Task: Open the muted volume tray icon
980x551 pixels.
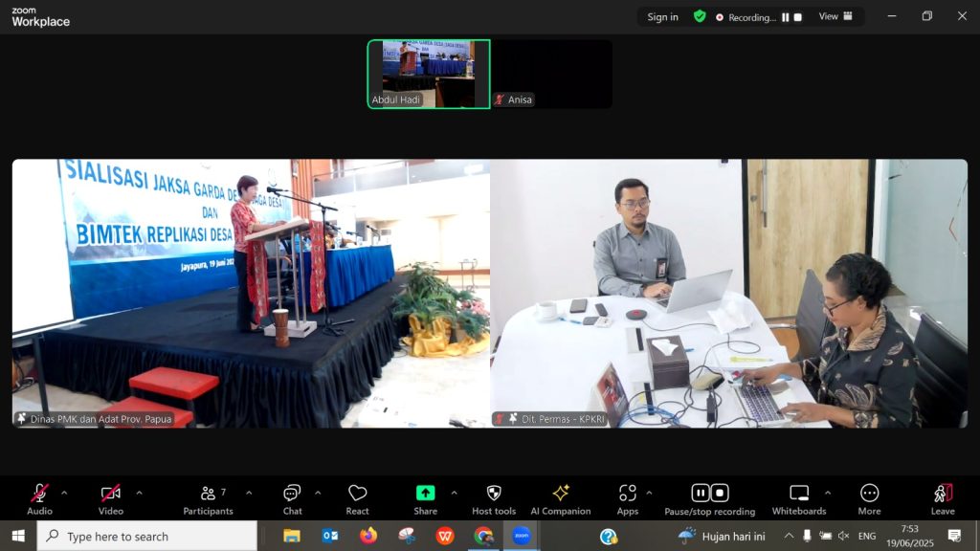Action: [844, 536]
